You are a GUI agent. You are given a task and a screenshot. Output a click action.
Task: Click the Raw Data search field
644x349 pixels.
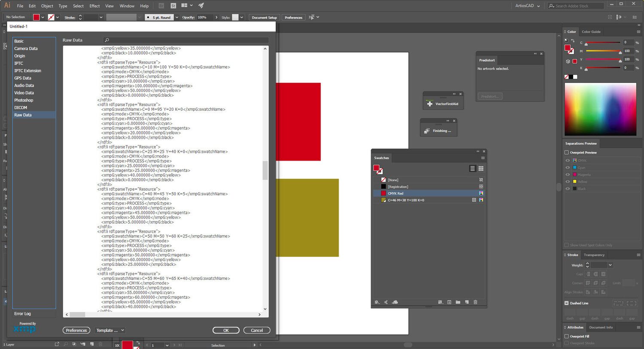coord(186,40)
